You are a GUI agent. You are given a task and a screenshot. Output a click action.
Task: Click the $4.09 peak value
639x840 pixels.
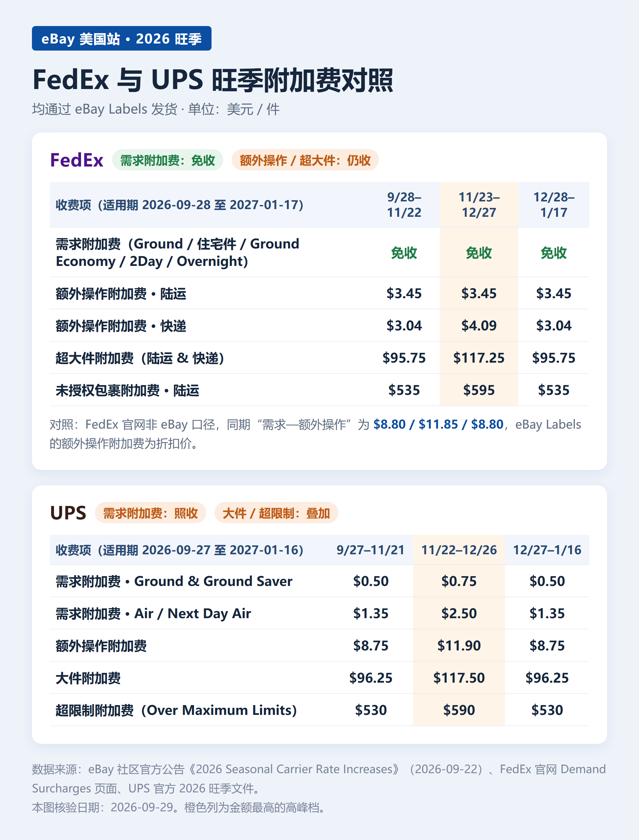479,326
